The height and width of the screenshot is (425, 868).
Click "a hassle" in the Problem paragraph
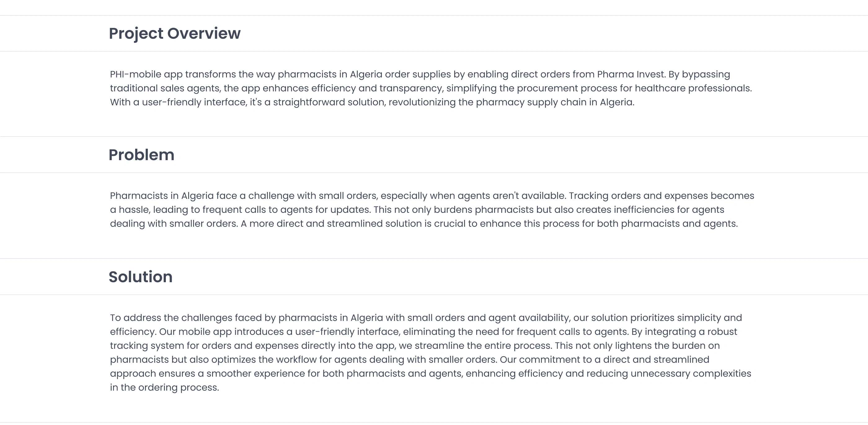130,210
